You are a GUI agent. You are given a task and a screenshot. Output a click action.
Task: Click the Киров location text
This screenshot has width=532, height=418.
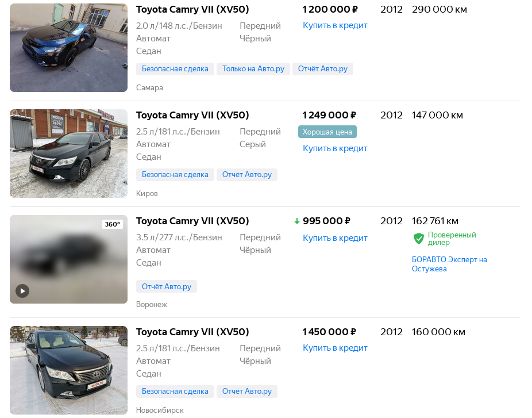coord(147,194)
